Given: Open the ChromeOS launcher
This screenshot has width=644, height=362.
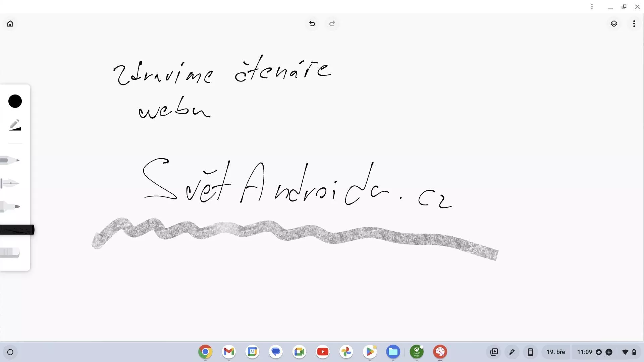Looking at the screenshot, I should tap(10, 352).
